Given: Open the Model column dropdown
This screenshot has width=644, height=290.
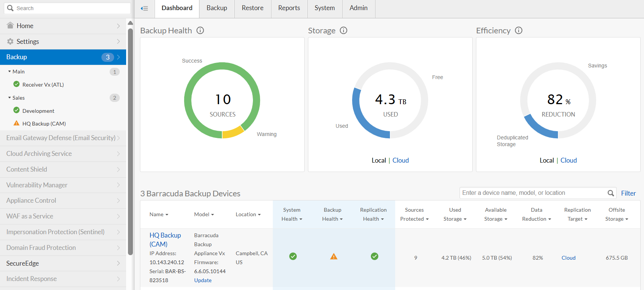Looking at the screenshot, I should click(204, 214).
